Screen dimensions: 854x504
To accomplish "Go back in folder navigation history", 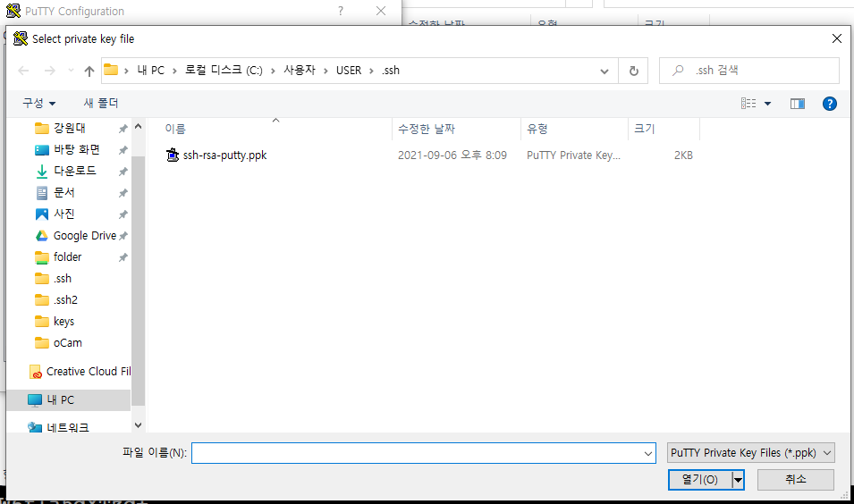I will [x=23, y=71].
